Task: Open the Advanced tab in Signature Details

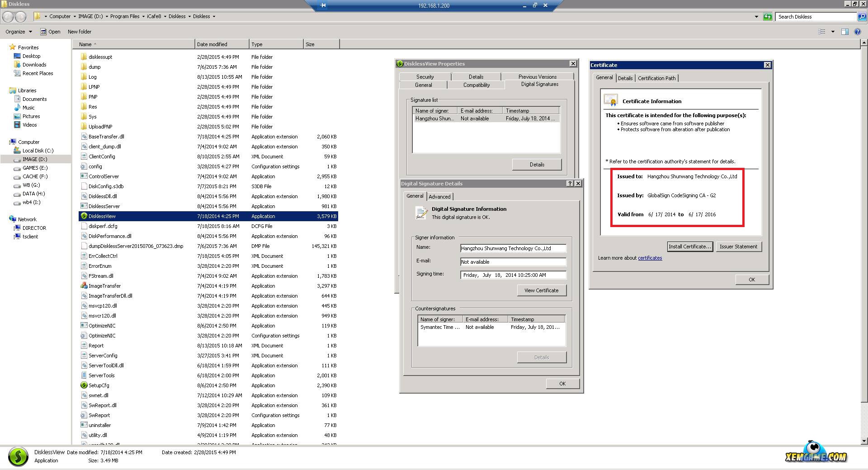Action: coord(439,197)
